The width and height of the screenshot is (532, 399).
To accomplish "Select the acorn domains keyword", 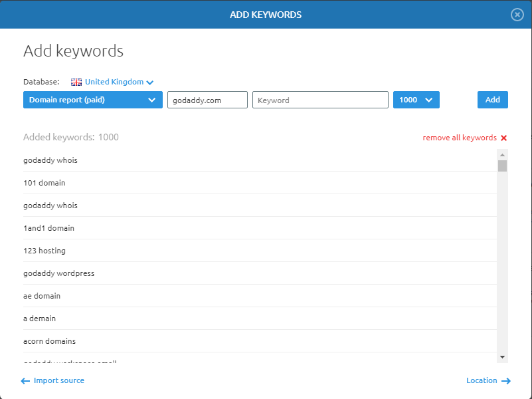I will 260,341.
